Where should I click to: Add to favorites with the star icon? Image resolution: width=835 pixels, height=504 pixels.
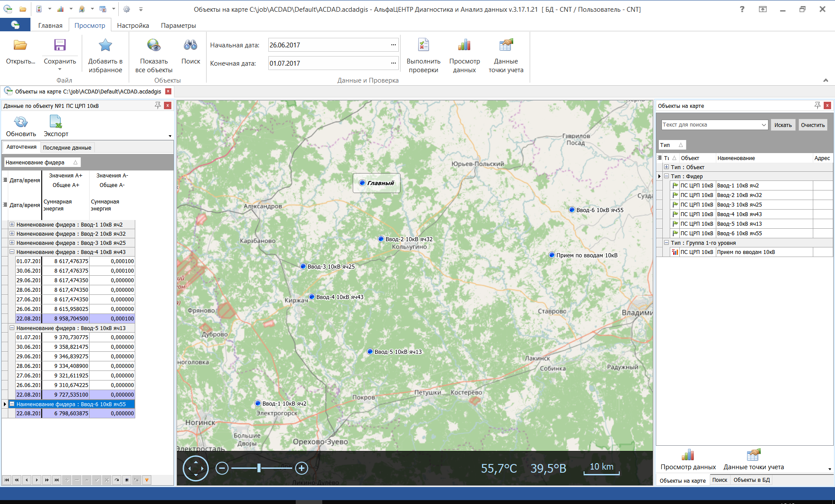pyautogui.click(x=105, y=45)
